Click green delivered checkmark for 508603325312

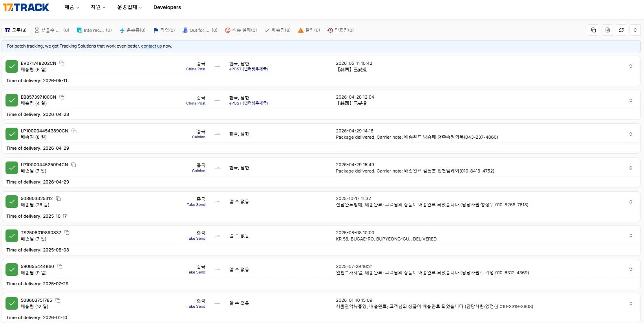[12, 202]
